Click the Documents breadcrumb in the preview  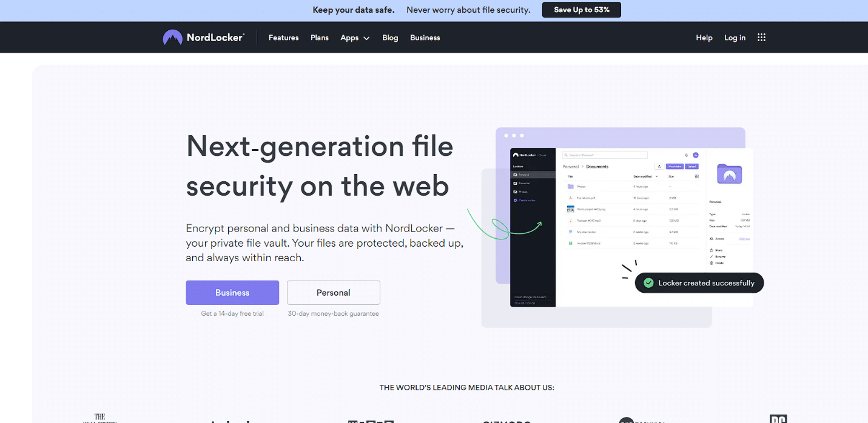click(x=597, y=167)
